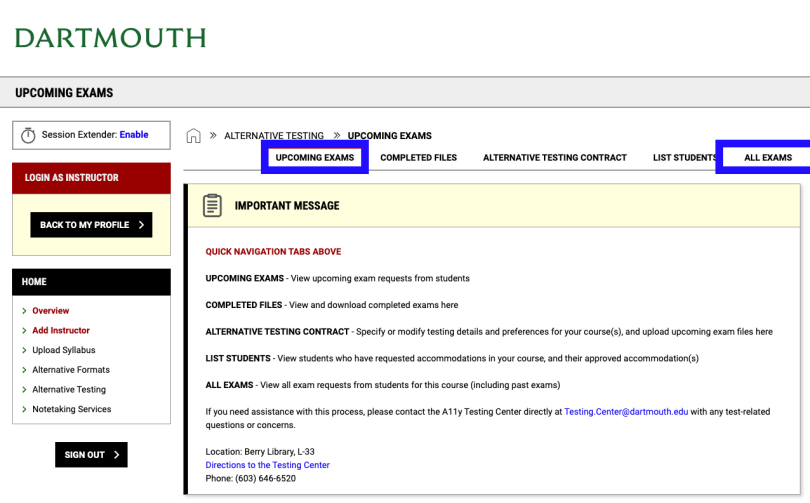Switch to the Completed Files tab
Viewport: 810px width, 503px height.
coord(418,158)
